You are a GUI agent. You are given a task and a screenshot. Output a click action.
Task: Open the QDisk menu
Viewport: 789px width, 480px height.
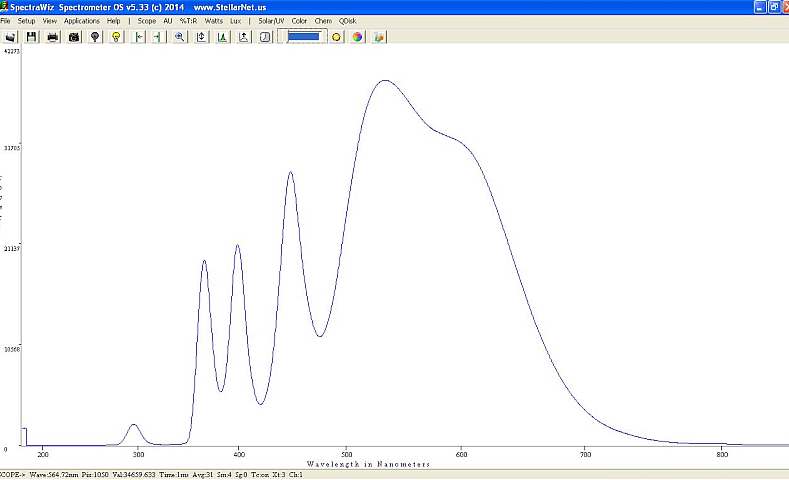click(347, 21)
